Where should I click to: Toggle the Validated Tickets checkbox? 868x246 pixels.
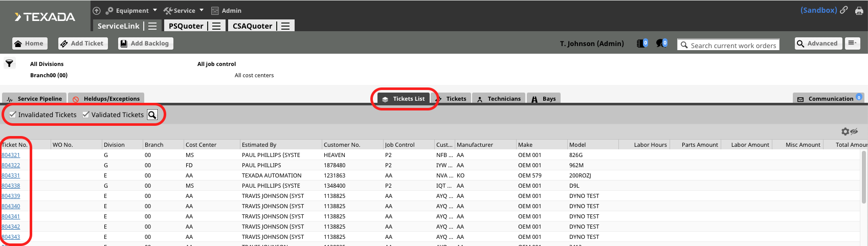pos(86,115)
